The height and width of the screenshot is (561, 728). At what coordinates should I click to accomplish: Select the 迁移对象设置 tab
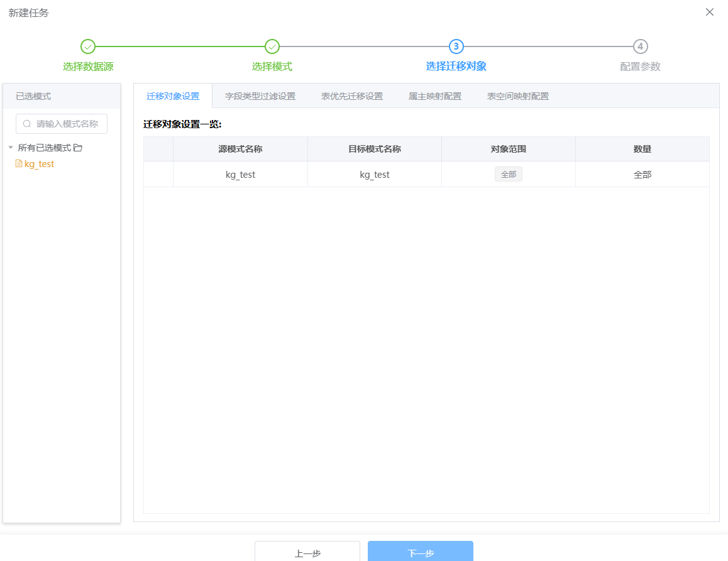point(173,96)
